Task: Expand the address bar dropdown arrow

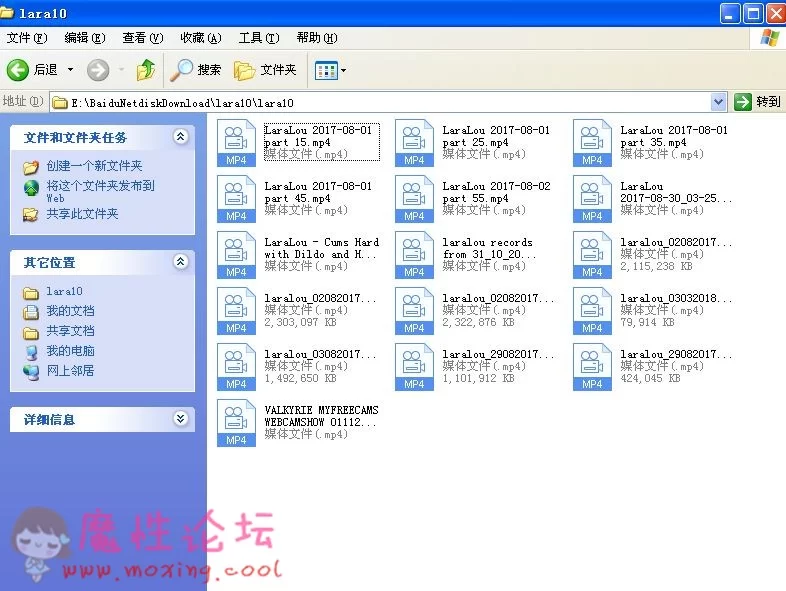Action: pyautogui.click(x=718, y=102)
